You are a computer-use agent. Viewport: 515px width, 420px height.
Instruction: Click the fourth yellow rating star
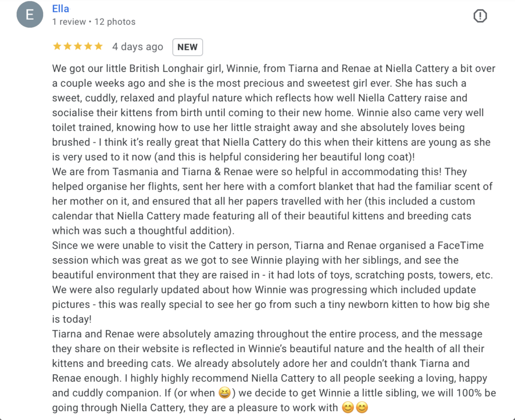(89, 47)
